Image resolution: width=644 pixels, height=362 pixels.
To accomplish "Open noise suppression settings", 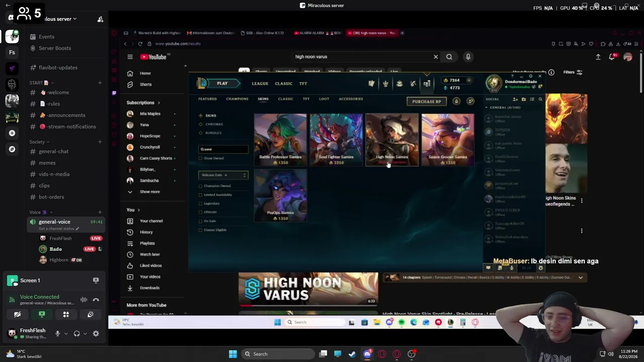I will coord(84,300).
